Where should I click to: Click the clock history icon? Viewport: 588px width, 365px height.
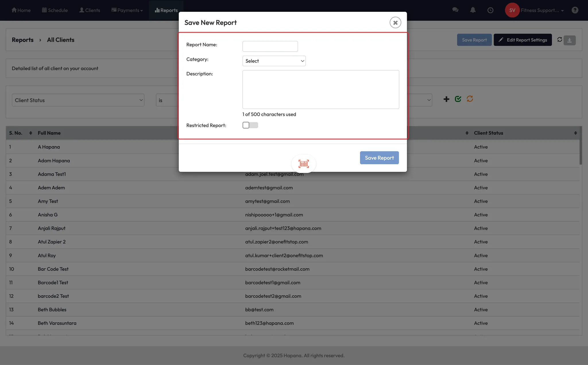[x=490, y=10]
